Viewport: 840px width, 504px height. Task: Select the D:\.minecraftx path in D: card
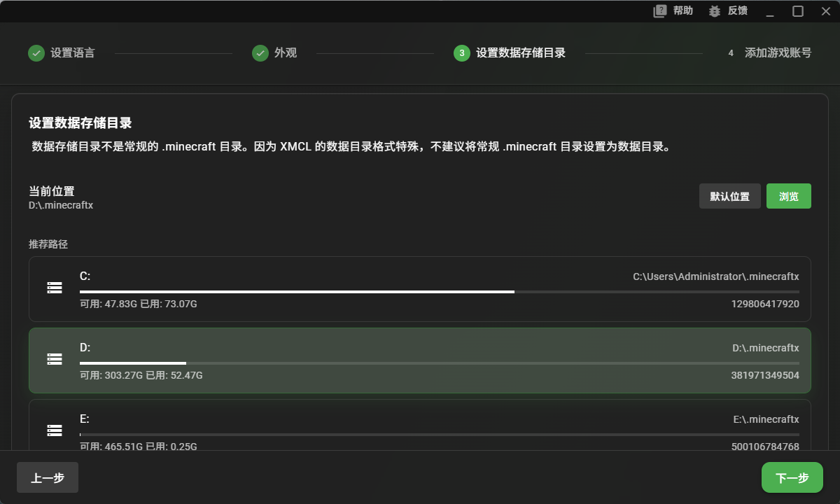coord(766,348)
